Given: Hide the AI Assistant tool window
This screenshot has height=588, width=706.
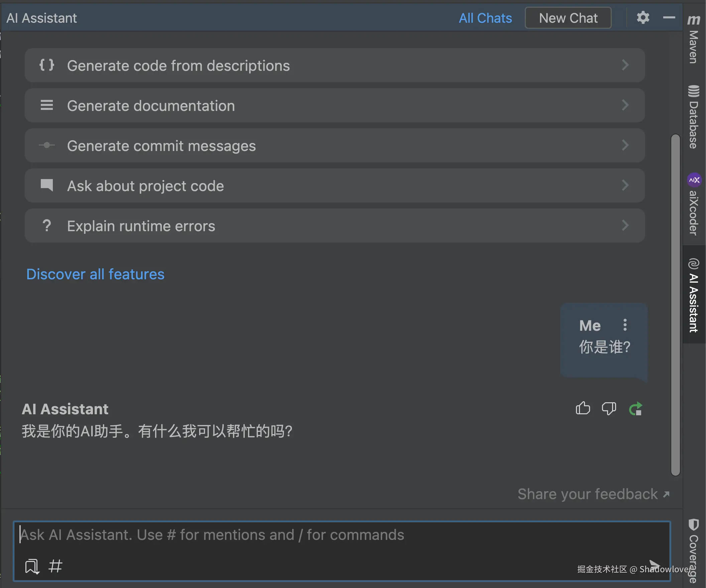Looking at the screenshot, I should [669, 17].
